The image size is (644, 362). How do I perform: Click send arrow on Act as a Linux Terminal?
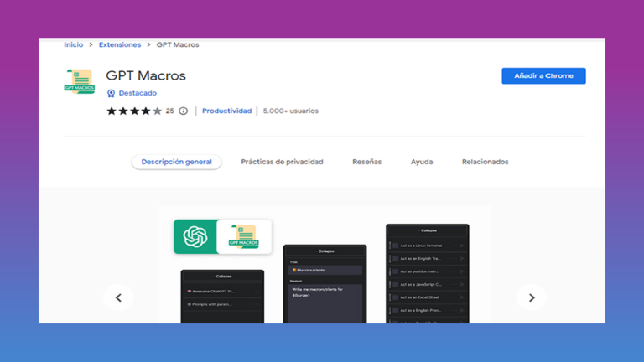[x=462, y=246]
